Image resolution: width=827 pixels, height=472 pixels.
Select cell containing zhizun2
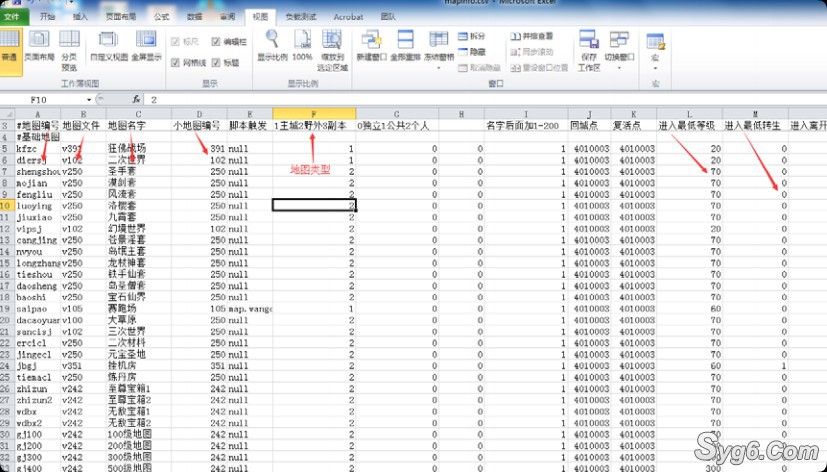37,400
